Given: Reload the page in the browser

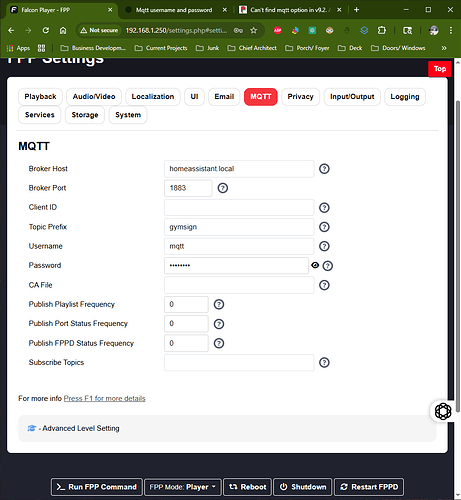Looking at the screenshot, I should pos(46,30).
